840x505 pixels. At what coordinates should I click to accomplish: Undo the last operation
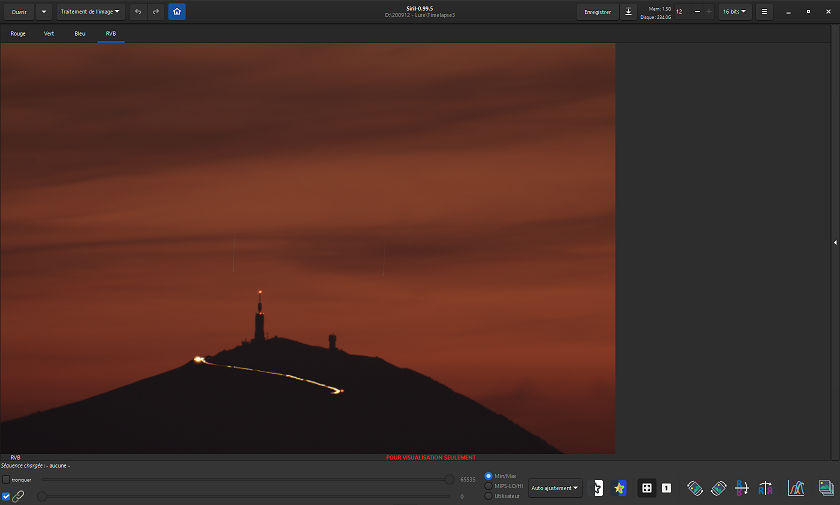[x=138, y=12]
